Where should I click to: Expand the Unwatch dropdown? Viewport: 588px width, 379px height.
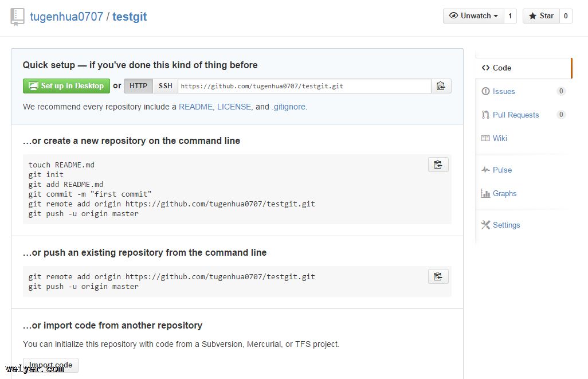pos(473,16)
